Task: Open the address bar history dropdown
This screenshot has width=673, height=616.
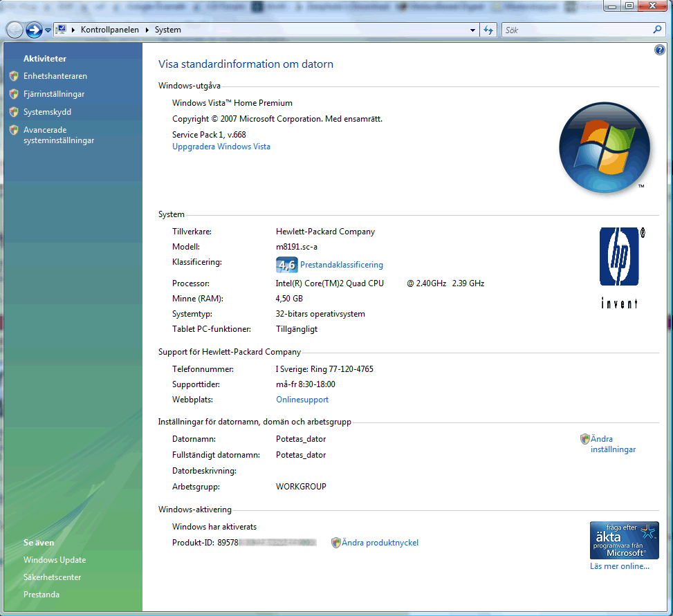Action: 472,30
